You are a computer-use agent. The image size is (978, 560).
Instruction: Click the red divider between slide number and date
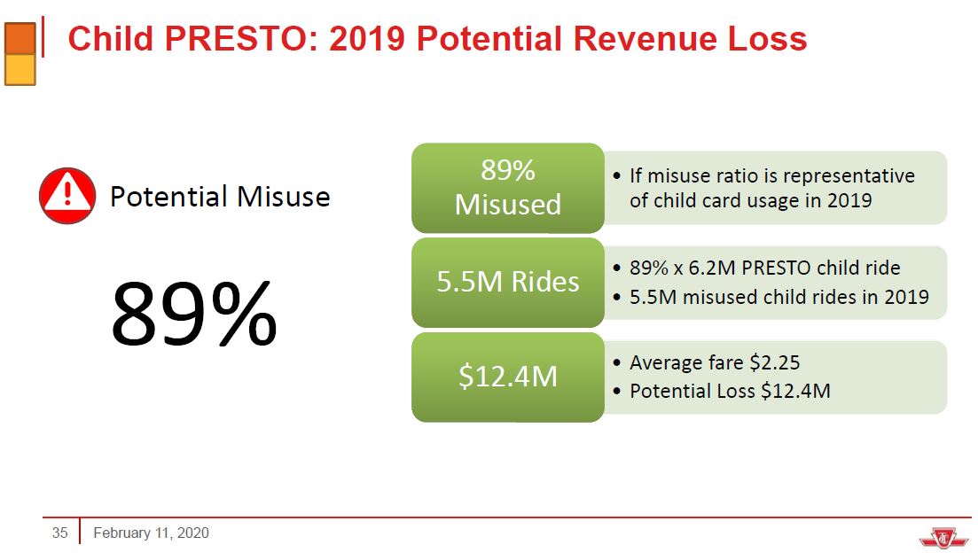[80, 532]
